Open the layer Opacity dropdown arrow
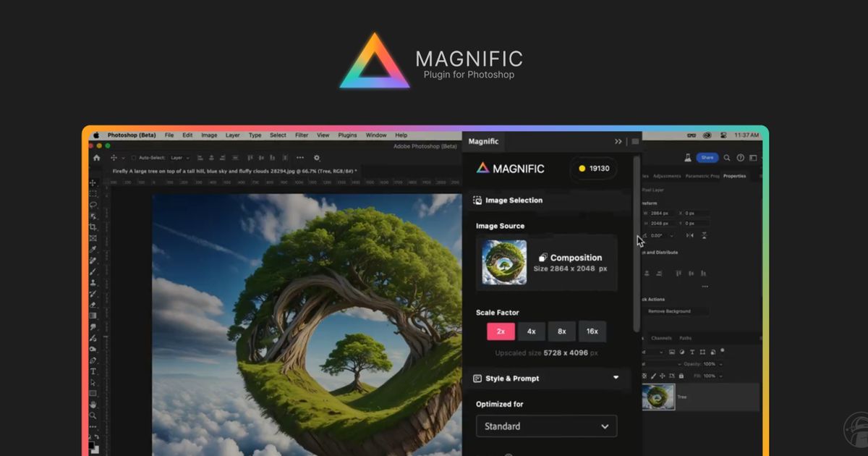 click(x=720, y=363)
